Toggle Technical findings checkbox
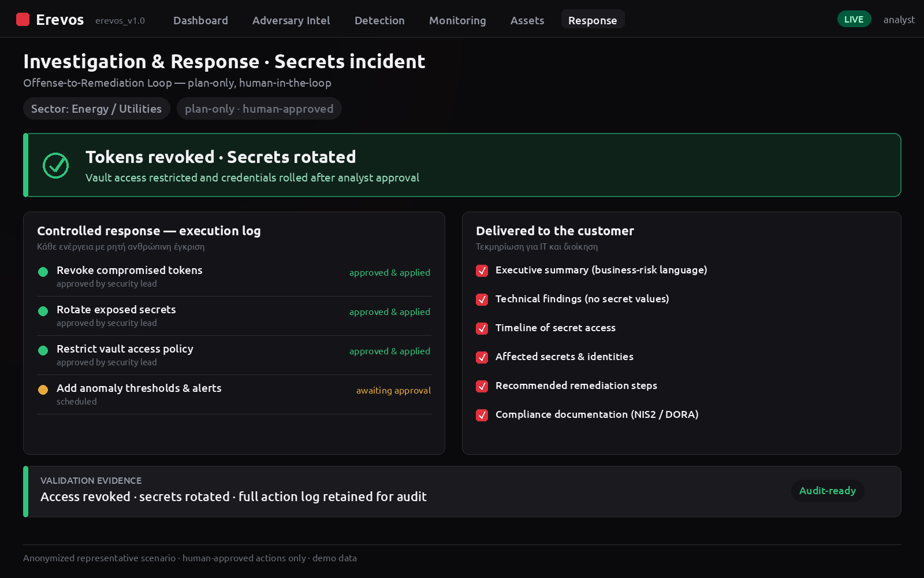The height and width of the screenshot is (578, 924). coord(482,299)
